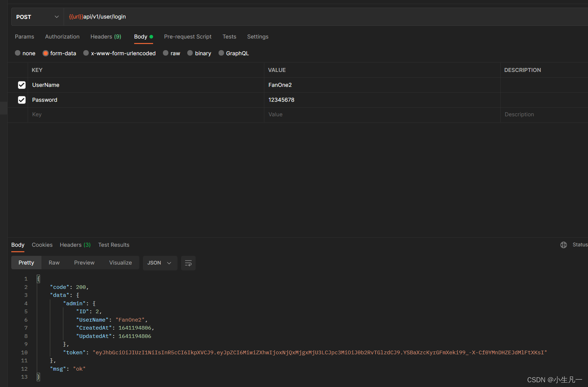The image size is (588, 387).
Task: Select the form-data radio button
Action: tap(45, 53)
